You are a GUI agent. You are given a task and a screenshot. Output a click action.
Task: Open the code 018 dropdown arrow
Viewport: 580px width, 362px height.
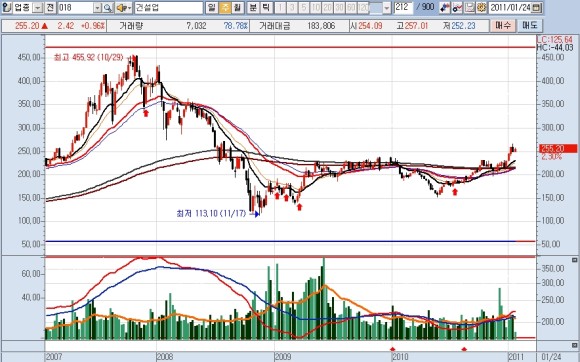[97, 8]
